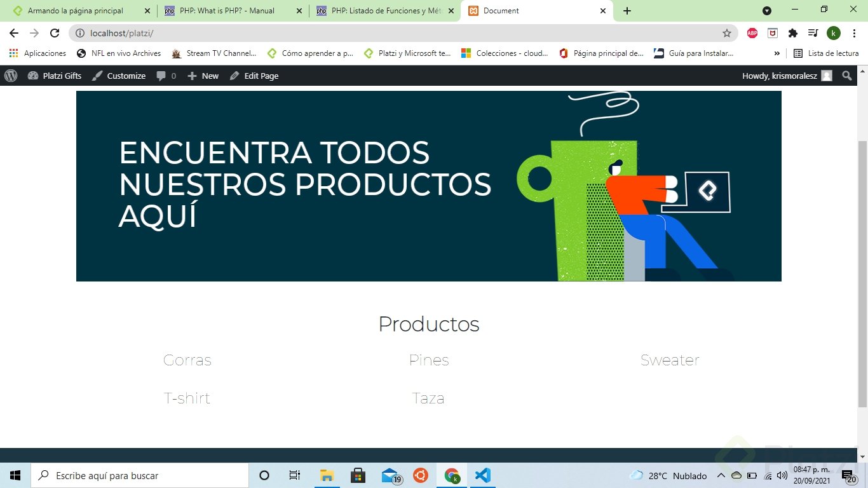This screenshot has width=868, height=488.
Task: Open Microsoft Store from the taskbar
Action: coord(358,475)
